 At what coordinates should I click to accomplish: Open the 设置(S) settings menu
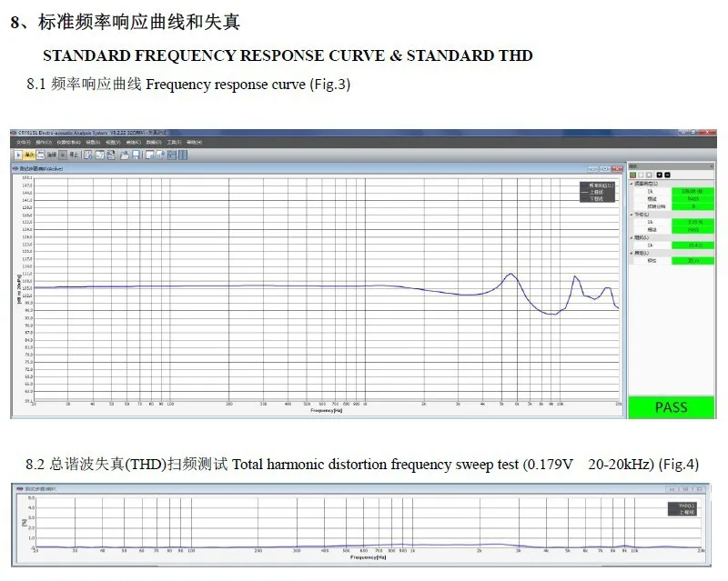click(x=93, y=143)
